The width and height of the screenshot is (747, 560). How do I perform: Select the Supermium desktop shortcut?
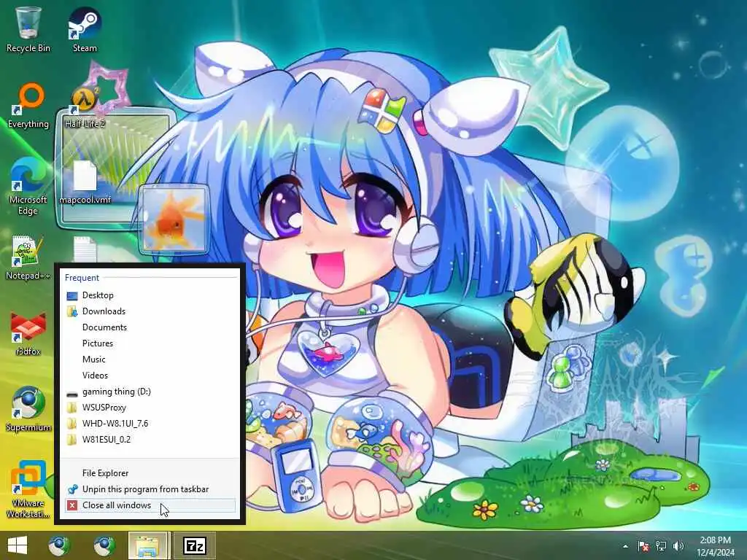(28, 409)
